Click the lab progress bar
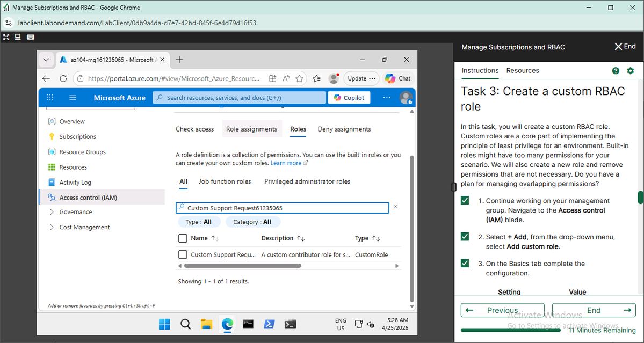 coord(510,330)
